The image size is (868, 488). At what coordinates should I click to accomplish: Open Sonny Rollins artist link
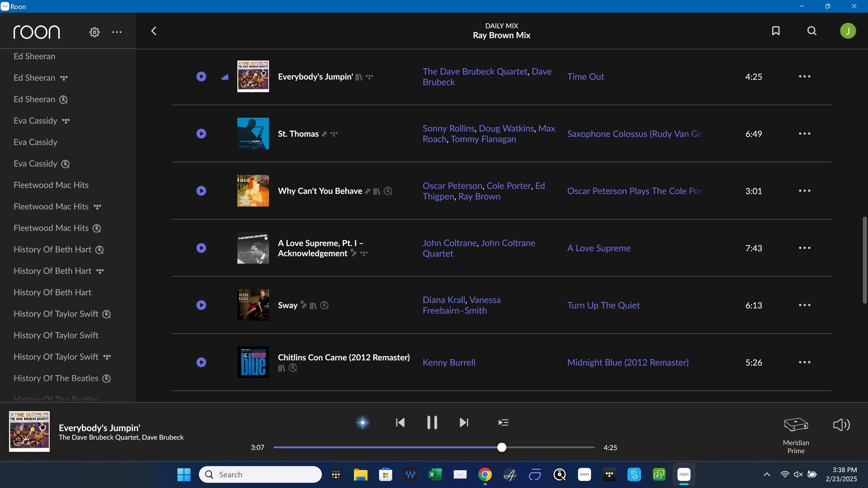448,128
